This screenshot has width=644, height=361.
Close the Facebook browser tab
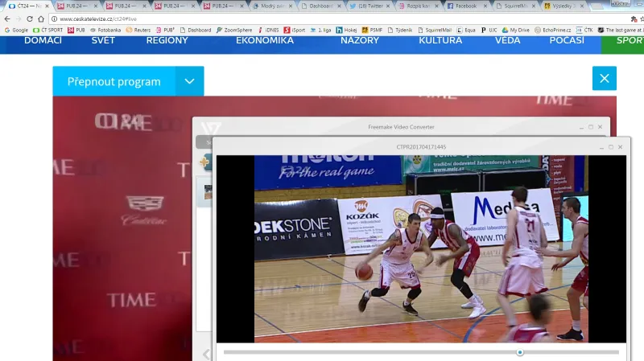[485, 6]
